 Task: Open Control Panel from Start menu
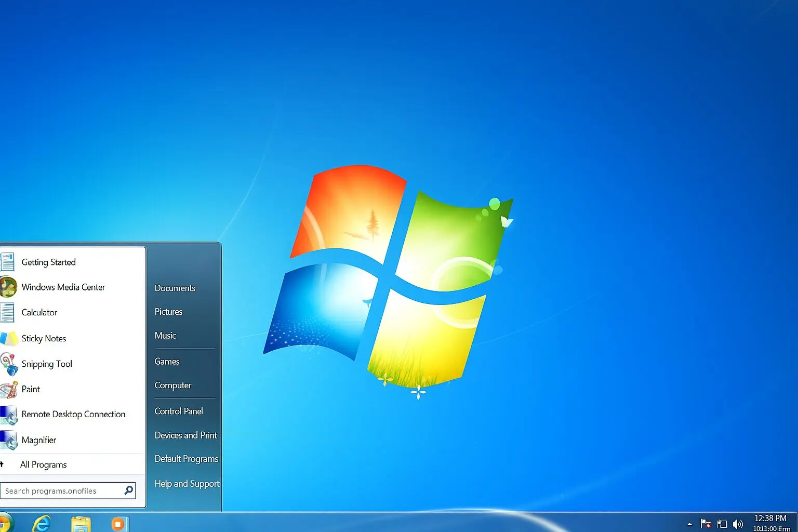tap(179, 411)
